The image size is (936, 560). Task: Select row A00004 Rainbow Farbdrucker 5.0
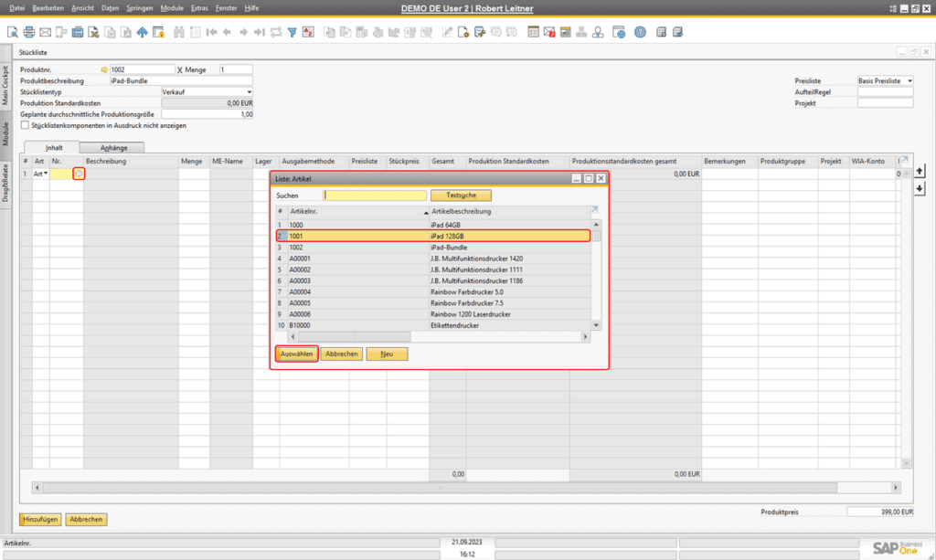click(x=433, y=292)
